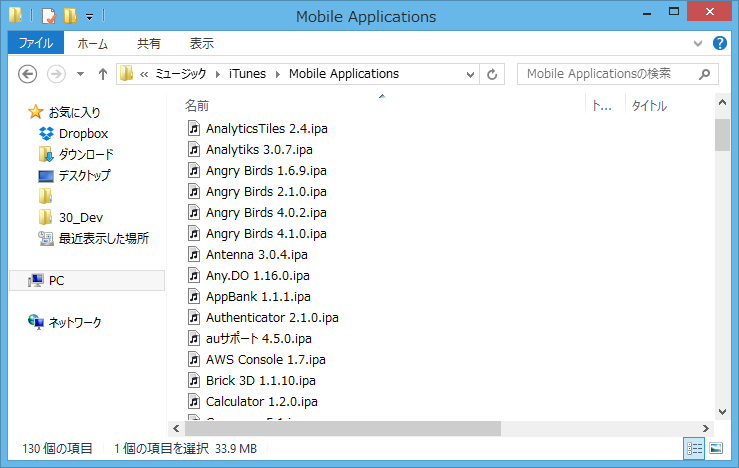Click the file icon of Antenna 3.0.4.ipa
Viewport: 739px width, 468px height.
194,255
